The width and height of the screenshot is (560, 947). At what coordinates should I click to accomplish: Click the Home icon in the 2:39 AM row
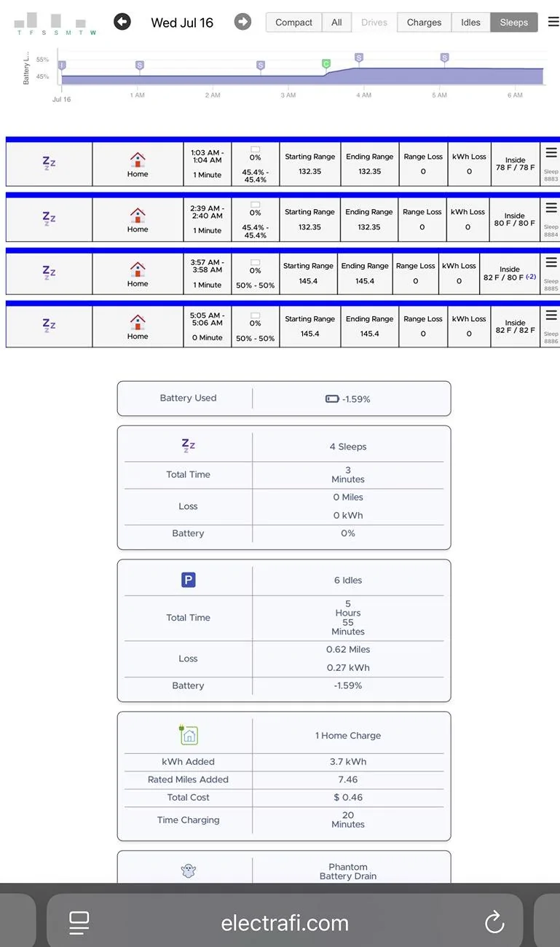[x=138, y=215]
